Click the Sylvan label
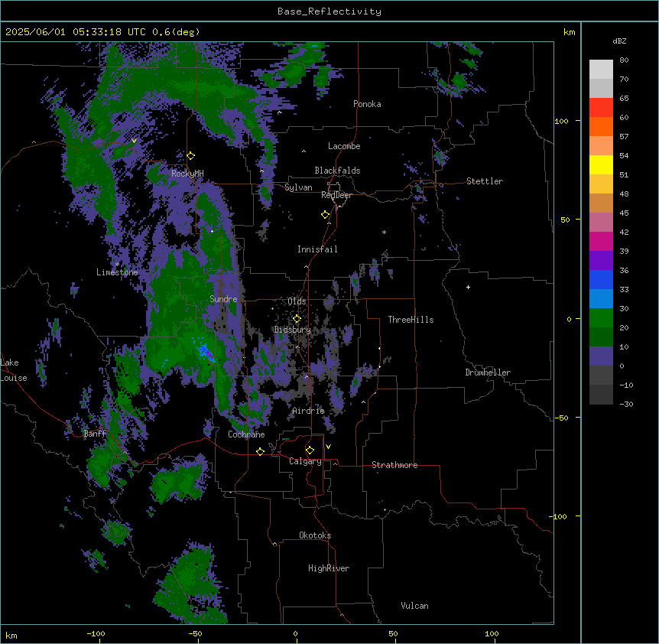The width and height of the screenshot is (659, 644). click(x=298, y=187)
